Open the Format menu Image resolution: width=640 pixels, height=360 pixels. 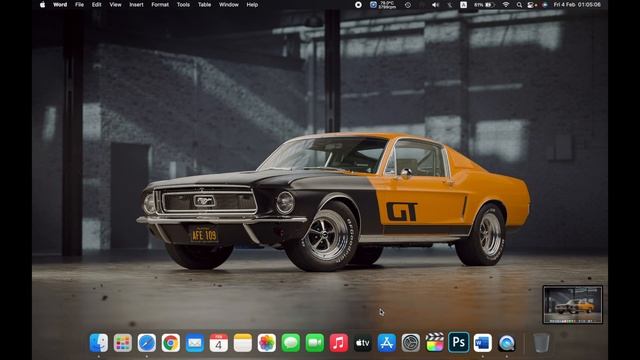160,5
